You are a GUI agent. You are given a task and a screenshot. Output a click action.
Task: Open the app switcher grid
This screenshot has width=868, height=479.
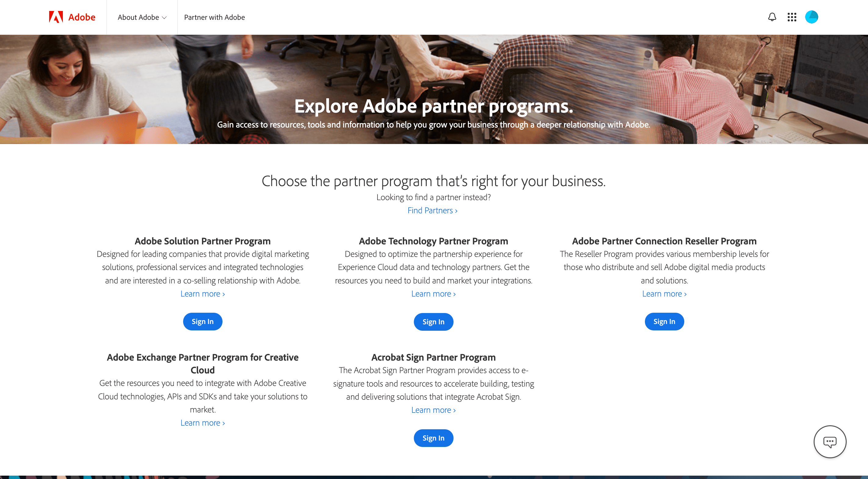(792, 17)
